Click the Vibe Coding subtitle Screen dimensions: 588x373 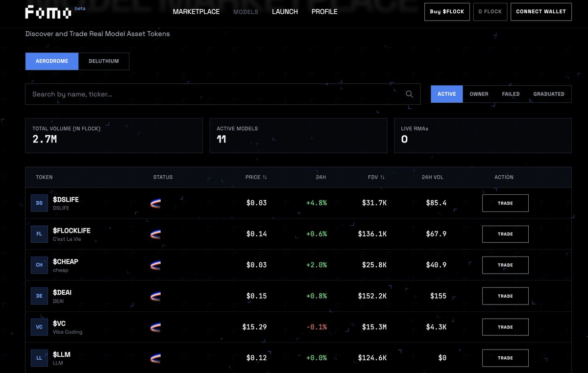pyautogui.click(x=68, y=332)
